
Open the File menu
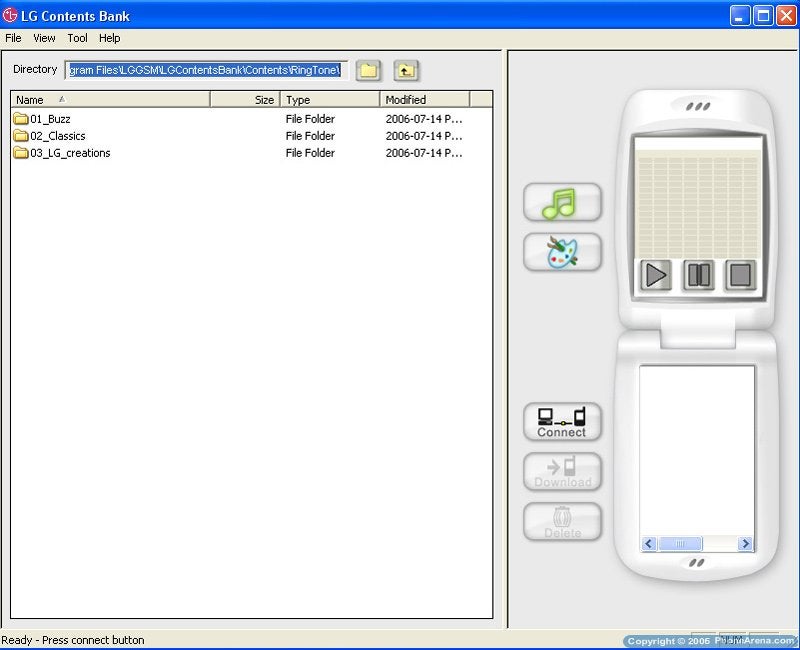(x=13, y=38)
